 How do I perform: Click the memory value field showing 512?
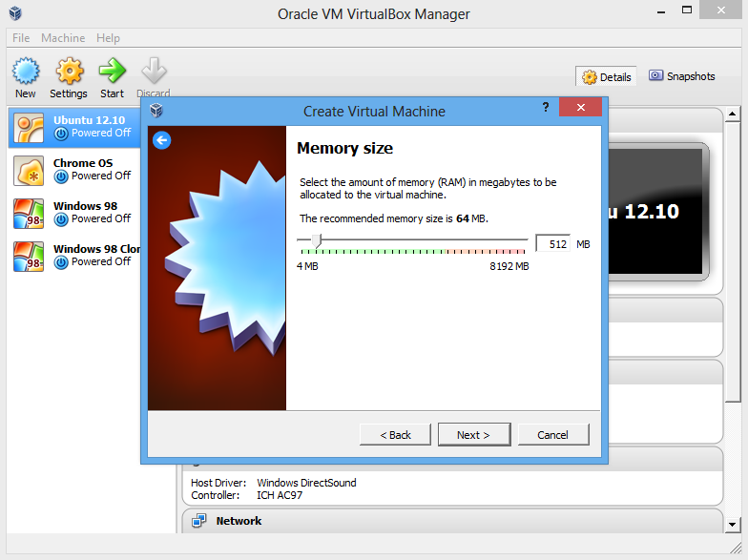[x=553, y=244]
